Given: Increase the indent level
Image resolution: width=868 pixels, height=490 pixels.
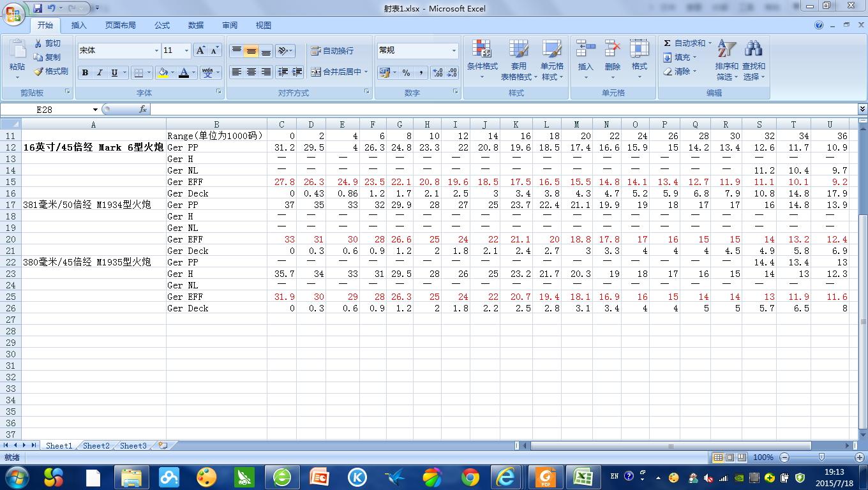Looking at the screenshot, I should tap(297, 72).
